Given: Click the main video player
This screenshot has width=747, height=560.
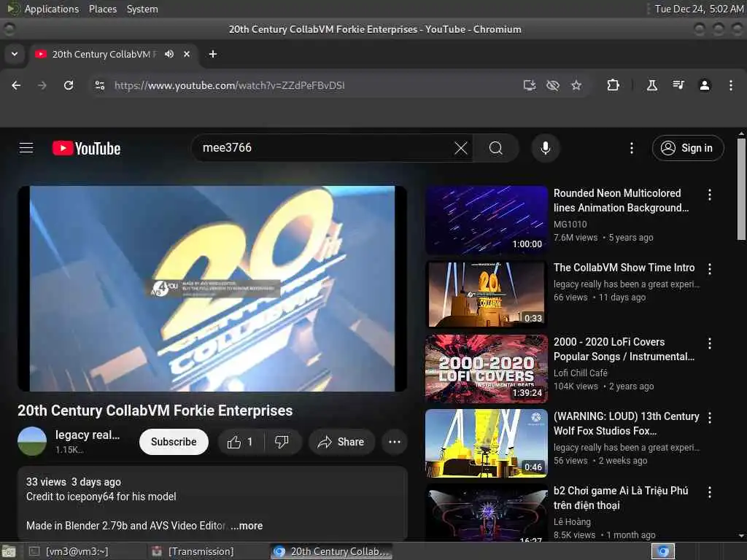Looking at the screenshot, I should tap(212, 289).
